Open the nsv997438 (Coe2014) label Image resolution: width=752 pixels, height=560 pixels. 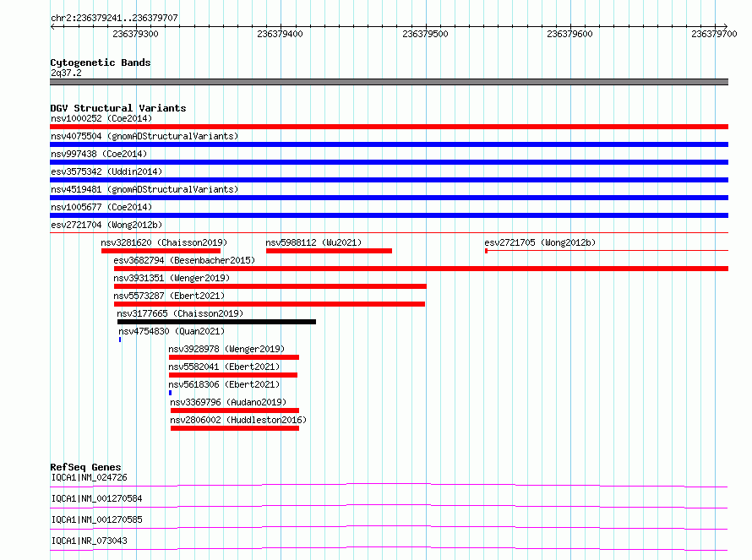click(99, 154)
